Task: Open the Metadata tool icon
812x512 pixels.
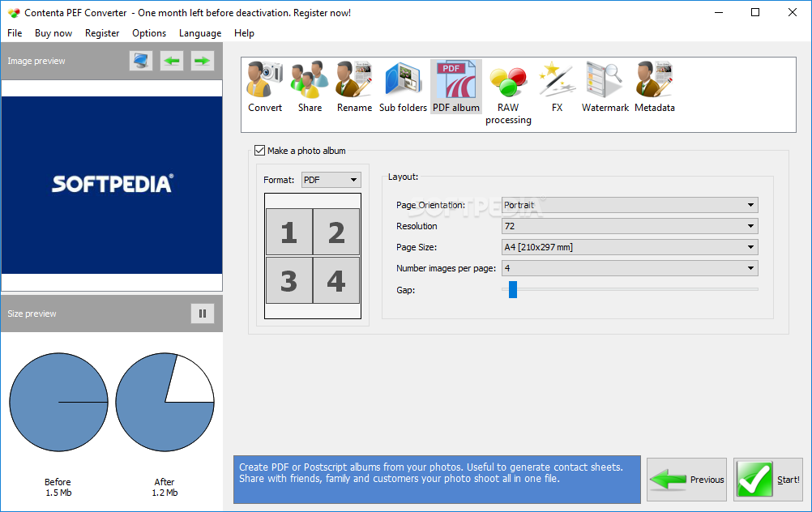Action: point(655,87)
